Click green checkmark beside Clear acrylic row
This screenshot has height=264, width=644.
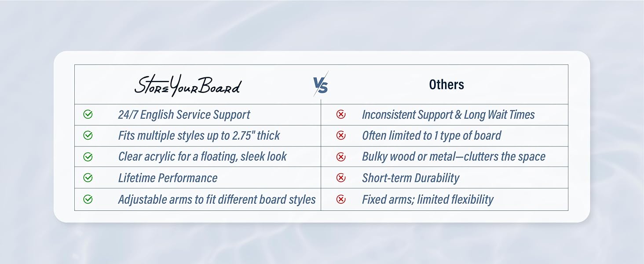point(88,157)
